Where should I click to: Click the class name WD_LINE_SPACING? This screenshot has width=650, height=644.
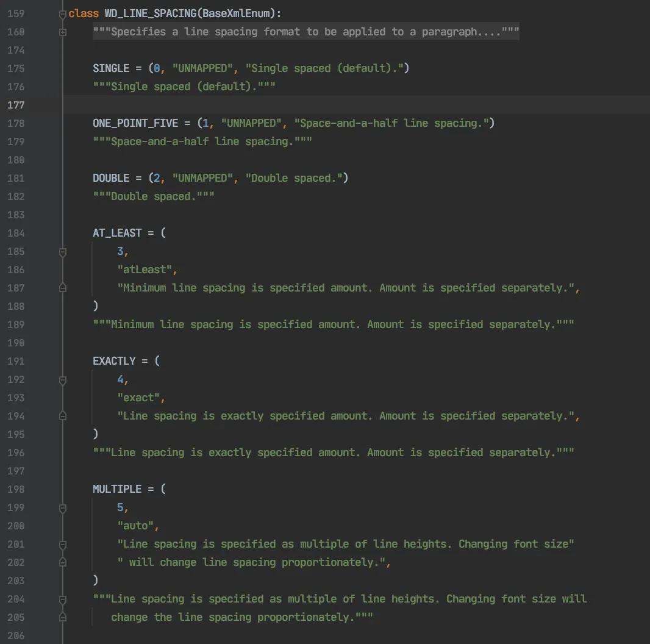coord(150,13)
